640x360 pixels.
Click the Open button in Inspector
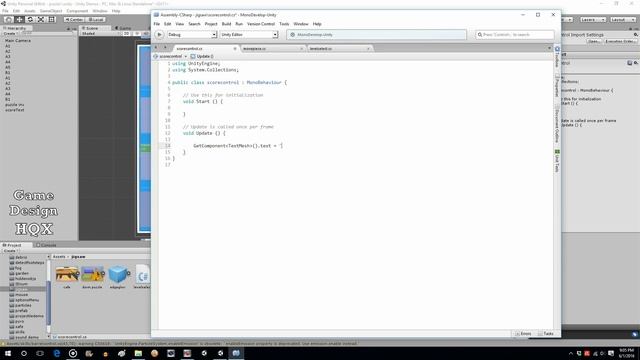(594, 41)
